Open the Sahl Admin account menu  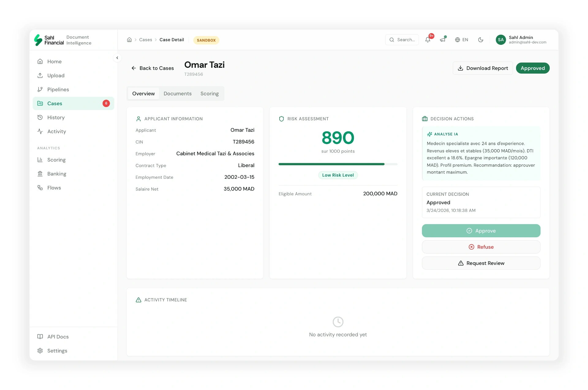click(521, 40)
